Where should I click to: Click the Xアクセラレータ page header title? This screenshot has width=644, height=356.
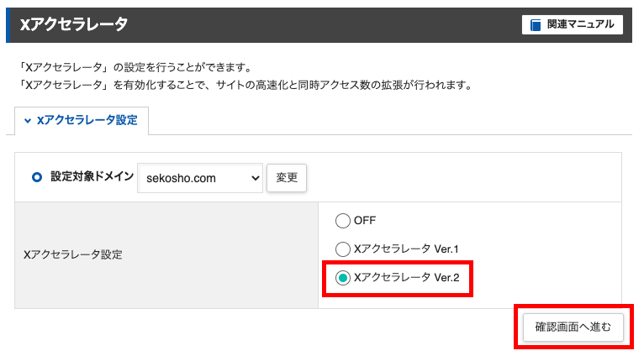tap(74, 24)
